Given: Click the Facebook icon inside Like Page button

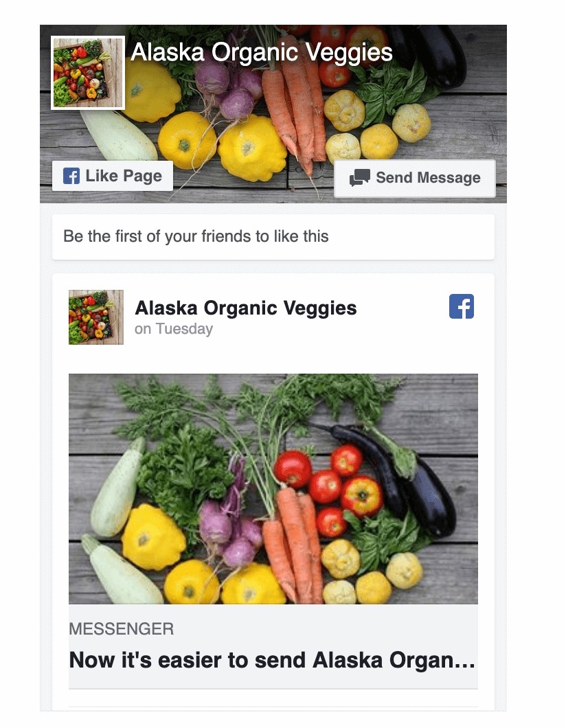Looking at the screenshot, I should (x=71, y=176).
